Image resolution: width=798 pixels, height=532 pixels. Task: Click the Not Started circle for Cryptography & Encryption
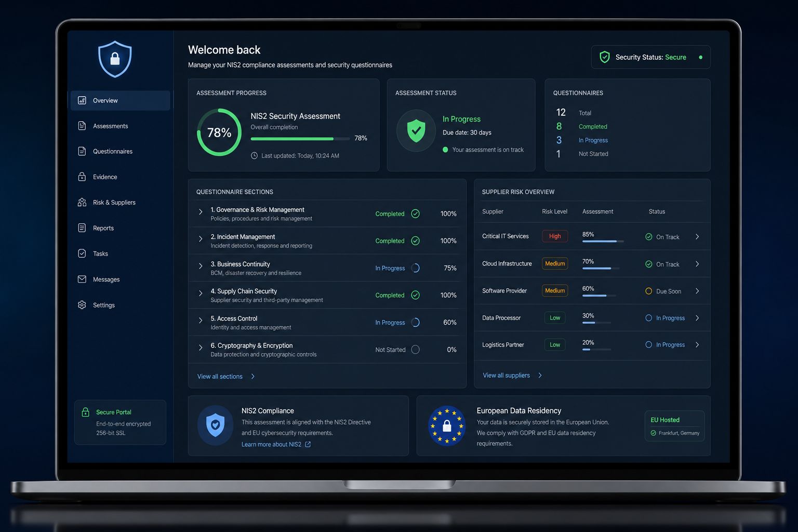pyautogui.click(x=416, y=350)
